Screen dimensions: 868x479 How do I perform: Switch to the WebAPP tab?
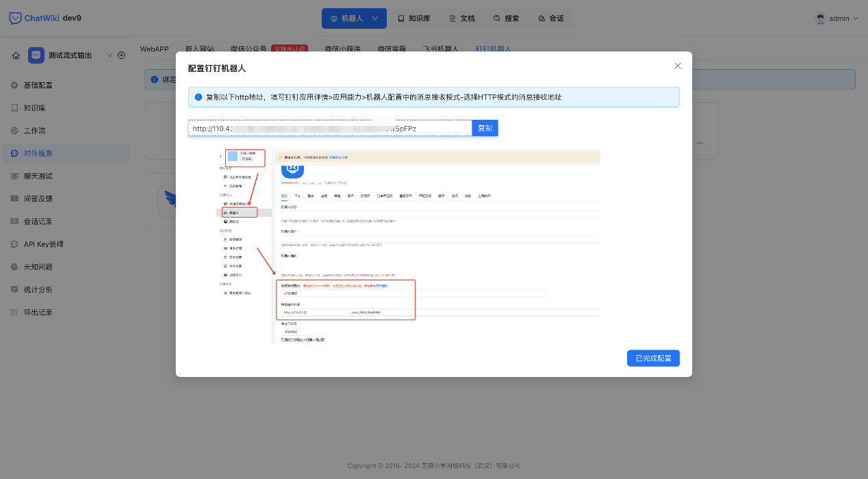154,49
